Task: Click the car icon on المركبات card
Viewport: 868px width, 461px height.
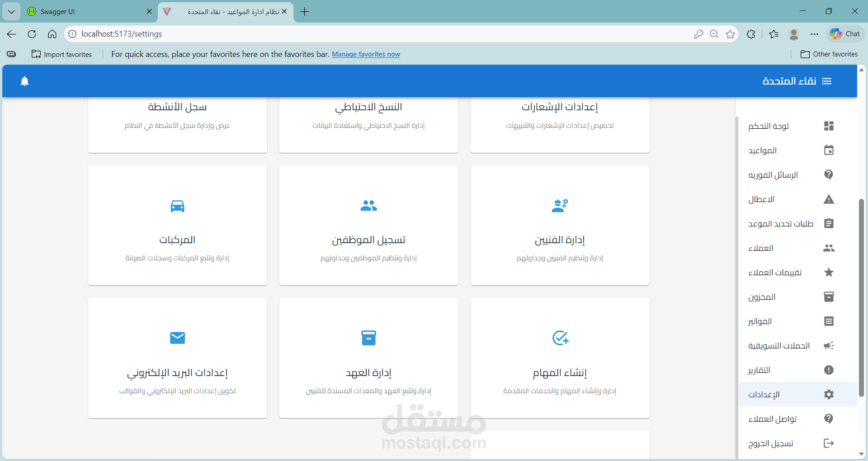Action: (x=177, y=206)
